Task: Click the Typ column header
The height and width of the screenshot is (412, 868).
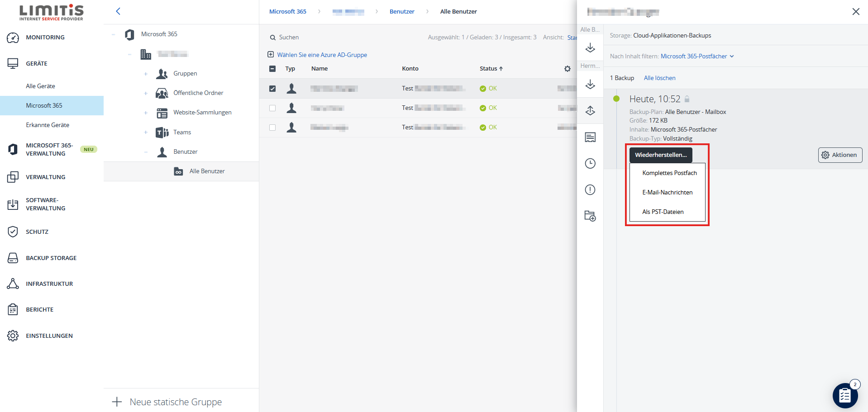Action: coord(290,69)
